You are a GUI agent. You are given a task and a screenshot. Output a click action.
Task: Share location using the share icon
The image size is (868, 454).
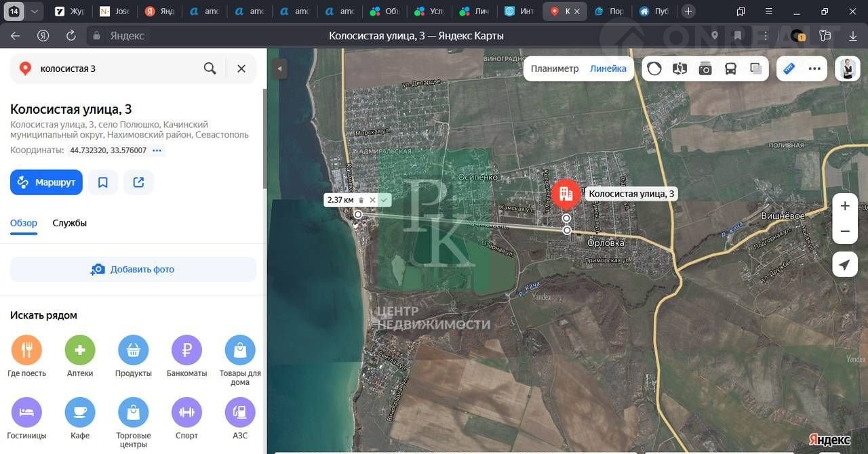(138, 182)
